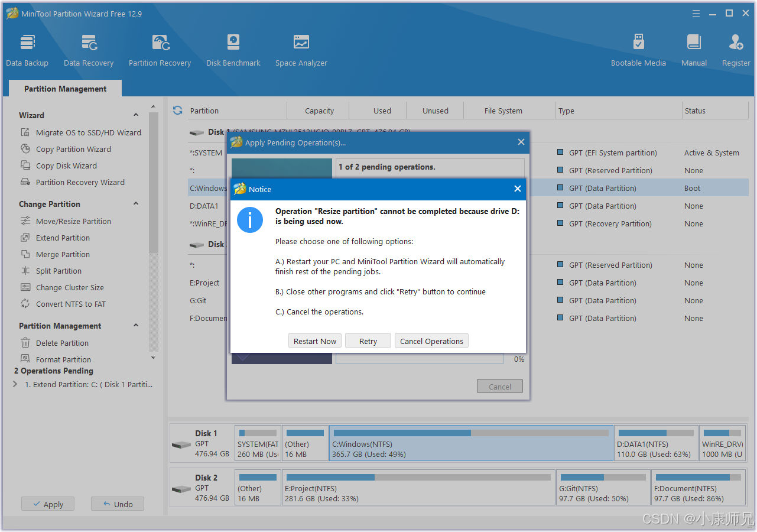Image resolution: width=757 pixels, height=532 pixels.
Task: Open the Data Recovery tool
Action: point(89,50)
